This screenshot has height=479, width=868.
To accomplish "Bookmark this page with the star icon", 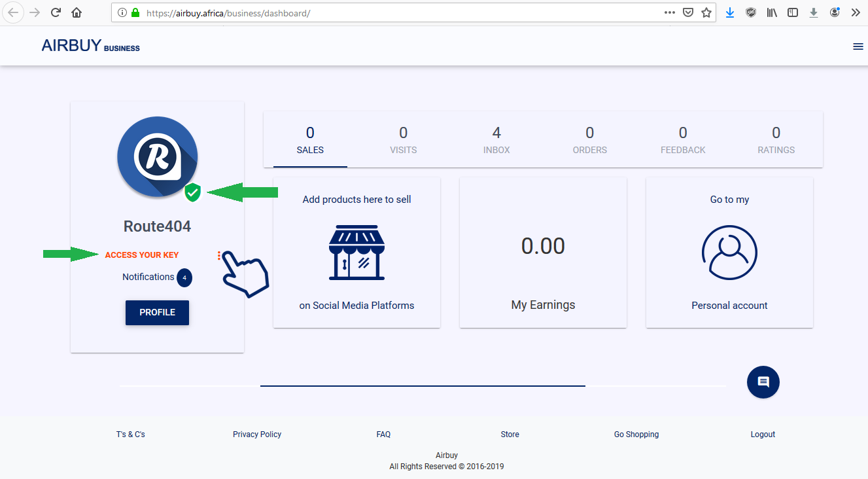I will point(706,12).
